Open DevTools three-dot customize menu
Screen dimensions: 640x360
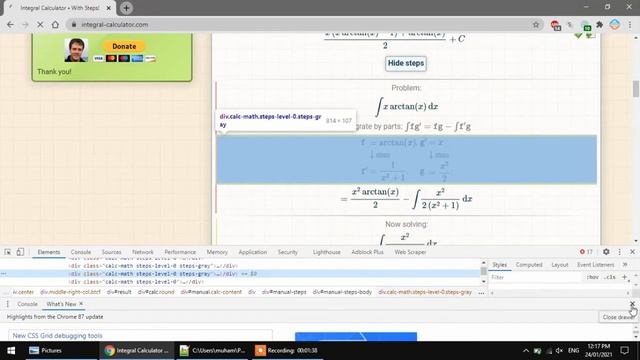pos(620,252)
